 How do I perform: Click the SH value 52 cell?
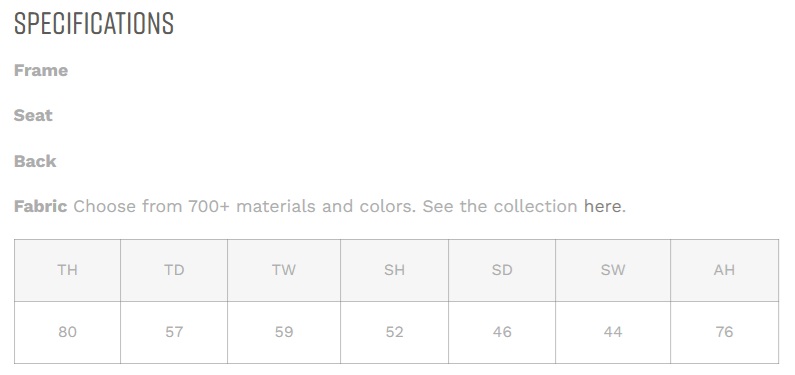[x=394, y=332]
